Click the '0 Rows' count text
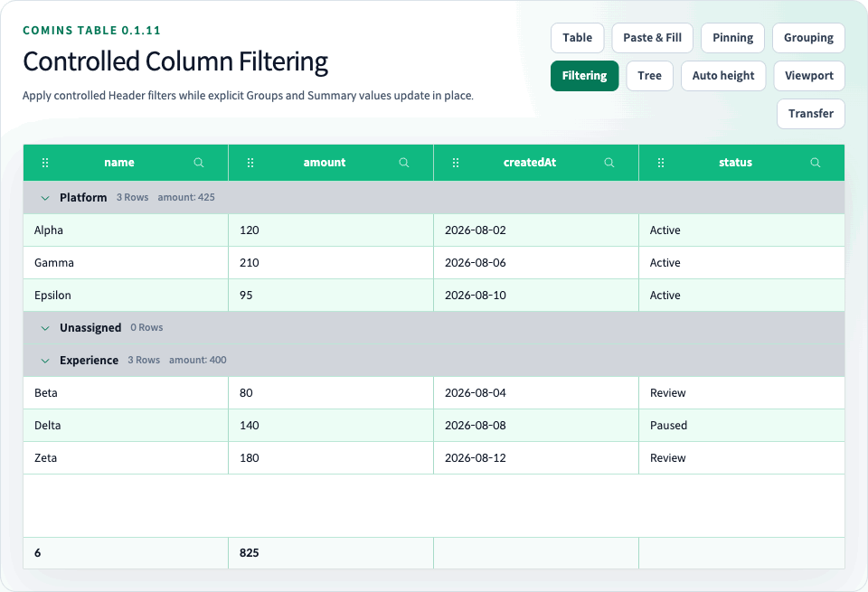The image size is (868, 592). click(x=146, y=327)
